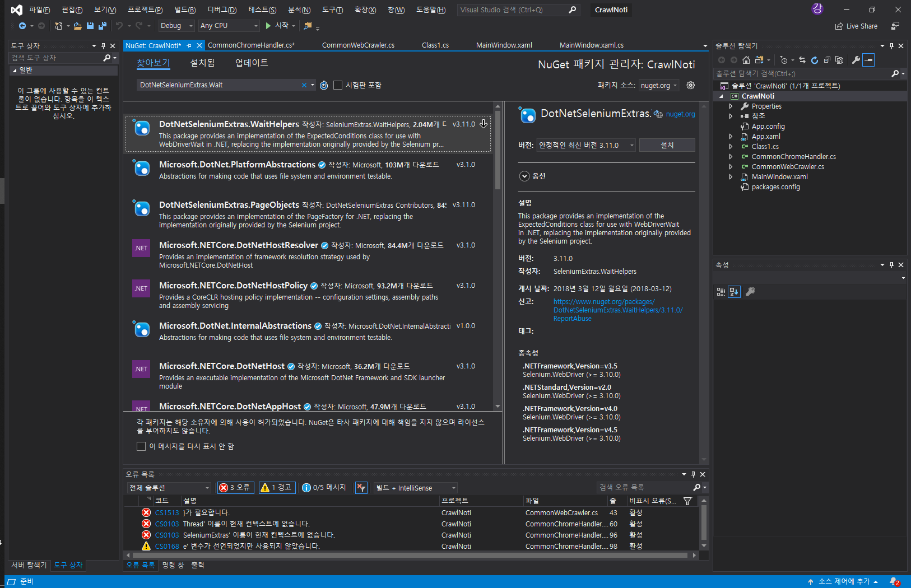
Task: Click the save file icon
Action: point(90,26)
